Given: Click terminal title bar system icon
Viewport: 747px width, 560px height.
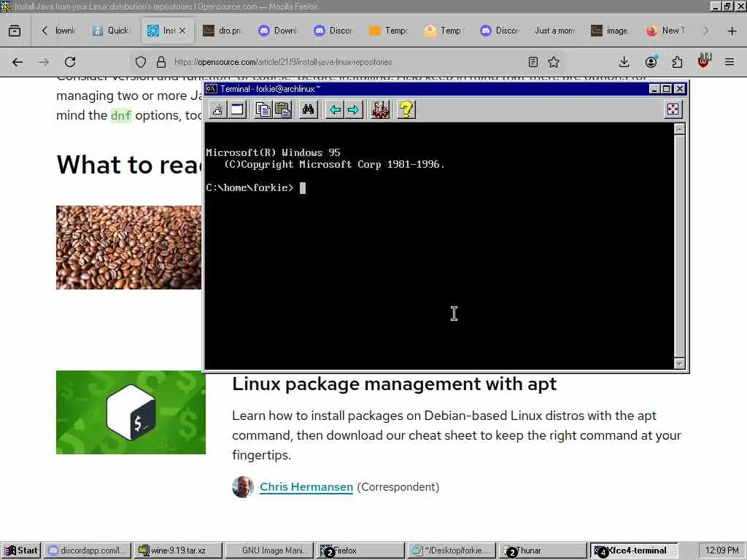Looking at the screenshot, I should click(211, 89).
